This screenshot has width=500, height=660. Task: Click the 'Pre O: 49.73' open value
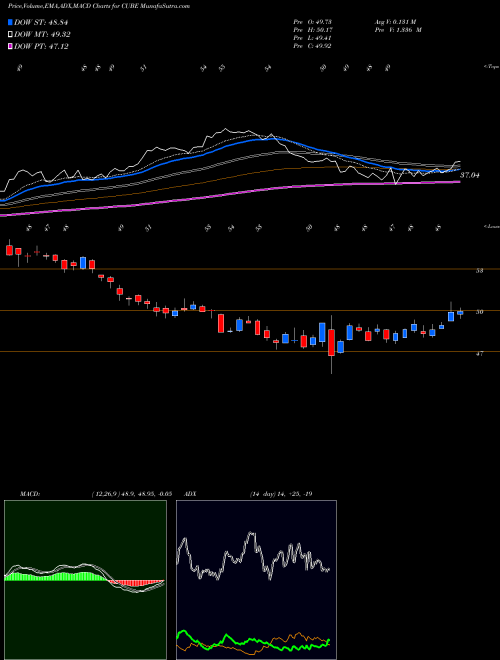pos(312,22)
